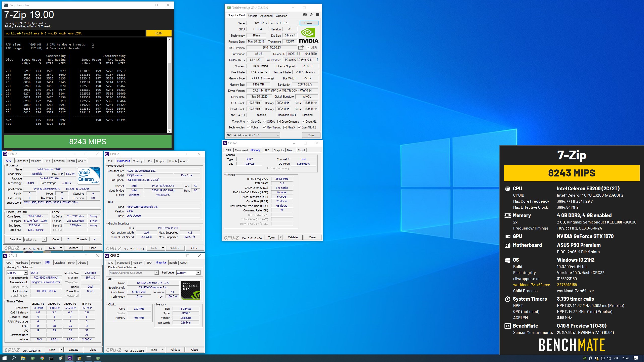Click Tools button in CPU-Z Graphics window

click(x=153, y=350)
